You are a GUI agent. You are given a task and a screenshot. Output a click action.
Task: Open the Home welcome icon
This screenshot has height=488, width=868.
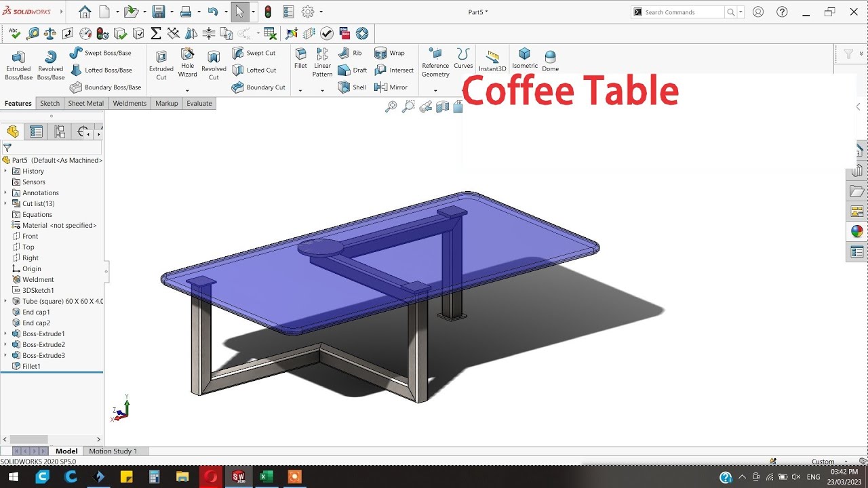pos(85,12)
